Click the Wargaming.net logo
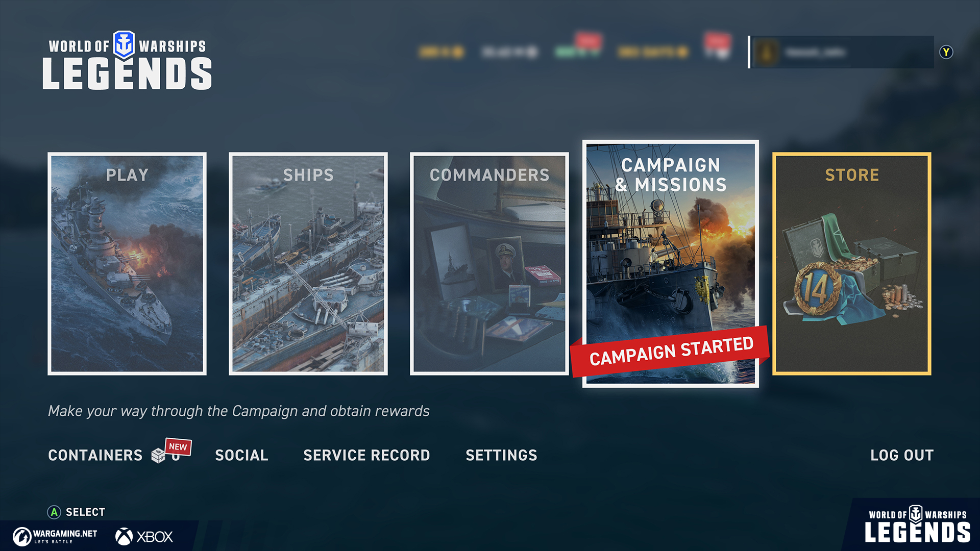This screenshot has width=980, height=551. point(55,536)
